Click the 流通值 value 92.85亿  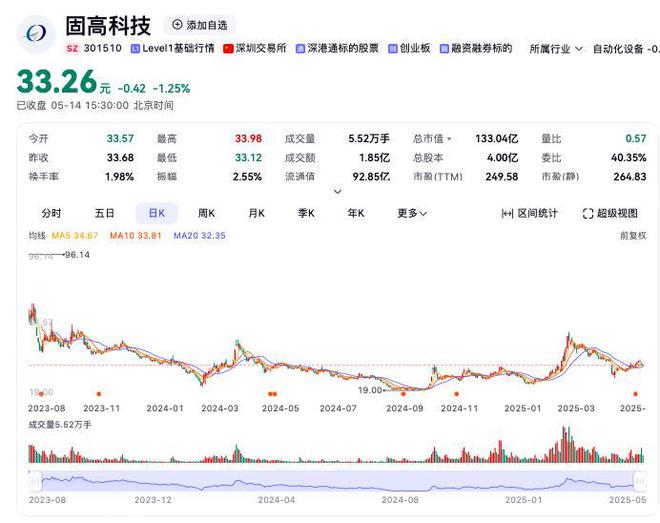[371, 177]
